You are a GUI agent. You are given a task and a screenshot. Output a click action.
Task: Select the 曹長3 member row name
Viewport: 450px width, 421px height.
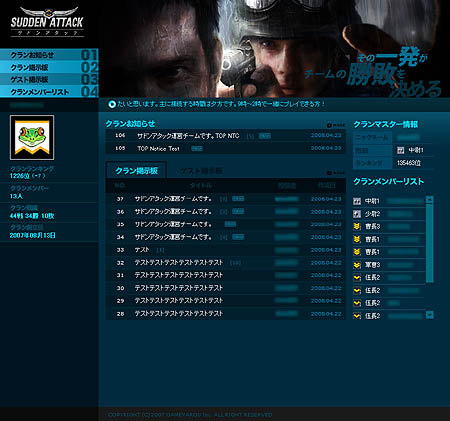(398, 227)
